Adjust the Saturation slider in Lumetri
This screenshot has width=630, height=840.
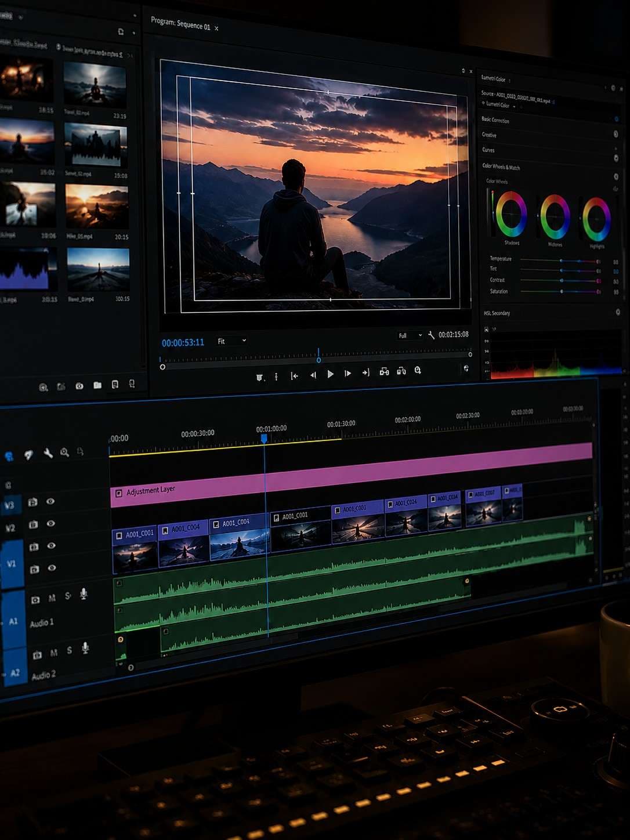click(559, 291)
